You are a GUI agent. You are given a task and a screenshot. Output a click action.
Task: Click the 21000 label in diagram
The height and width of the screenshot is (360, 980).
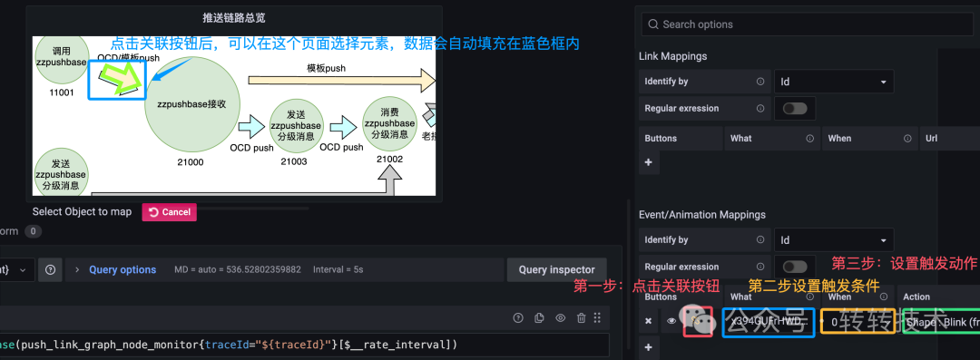pos(190,162)
